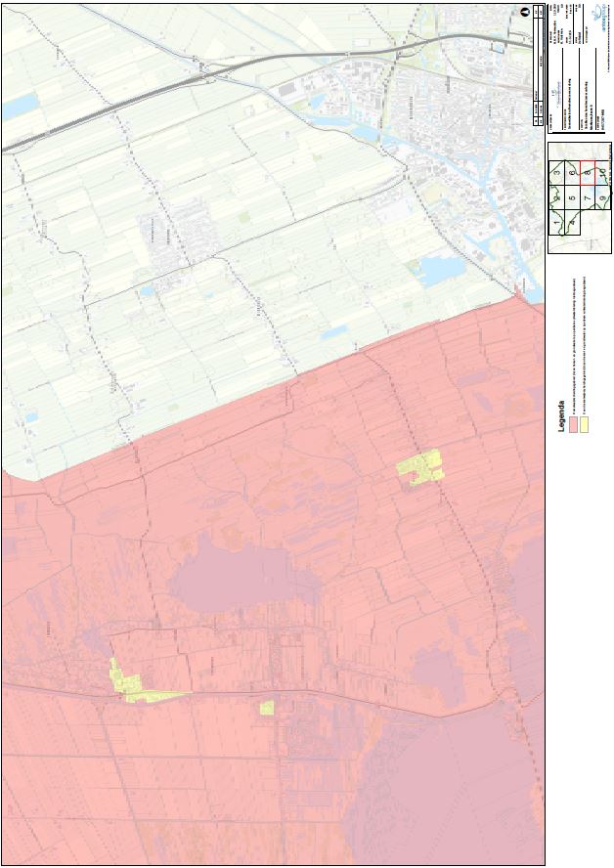Click the pink legend color swatch
614x868 pixels.
[x=572, y=425]
